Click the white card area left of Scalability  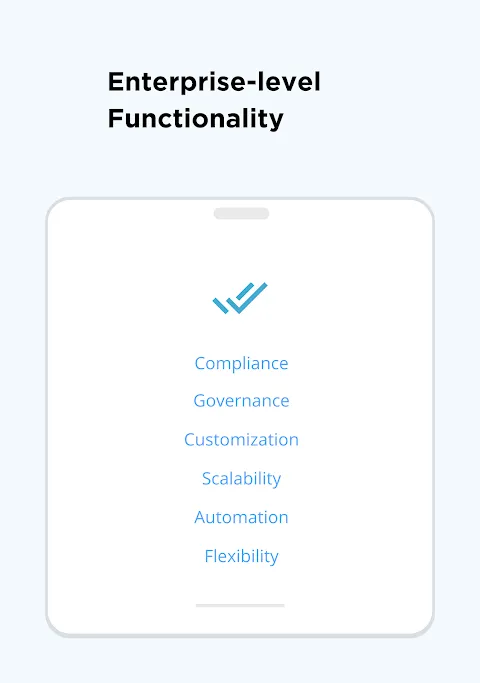[124, 479]
